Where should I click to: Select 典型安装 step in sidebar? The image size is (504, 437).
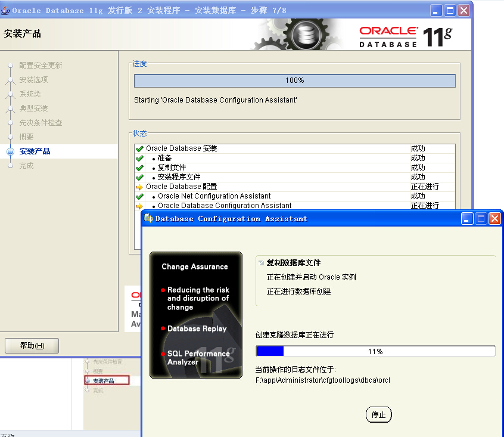[33, 109]
